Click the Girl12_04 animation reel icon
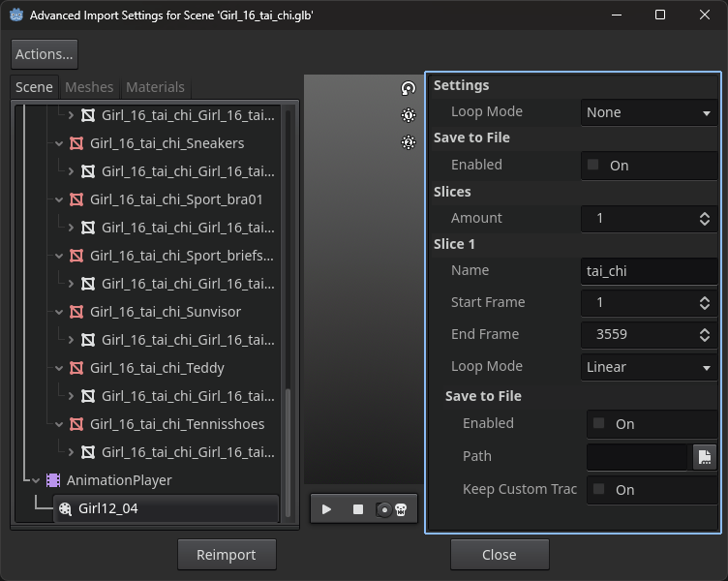 (65, 508)
